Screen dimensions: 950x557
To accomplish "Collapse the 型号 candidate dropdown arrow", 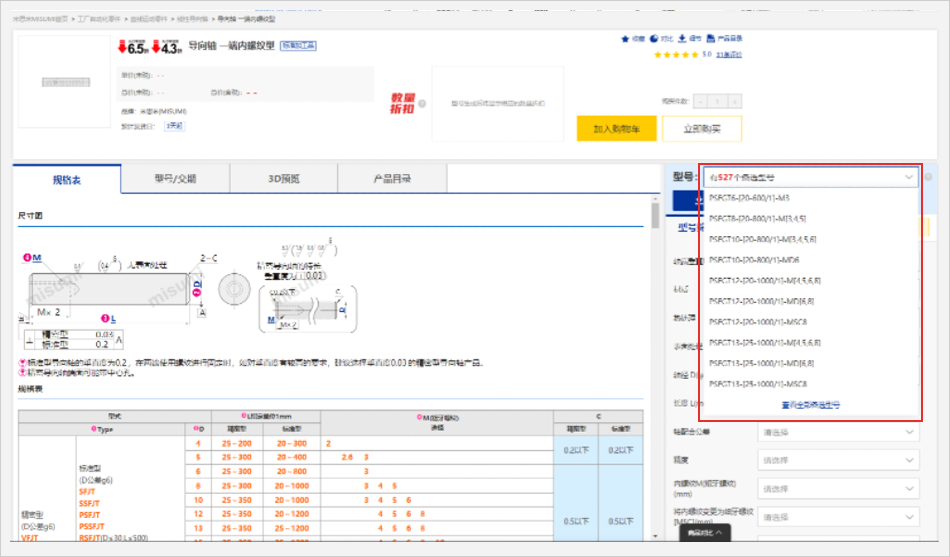I will pos(908,177).
